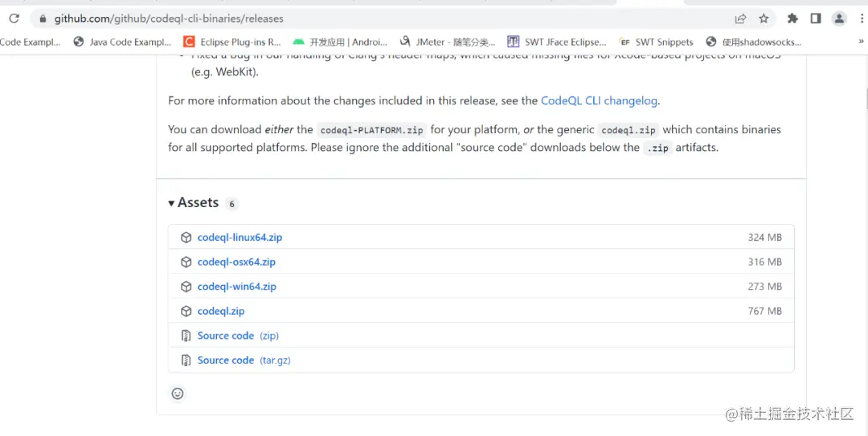
Task: Click package icon beside codeql-linux64.zip
Action: point(186,238)
